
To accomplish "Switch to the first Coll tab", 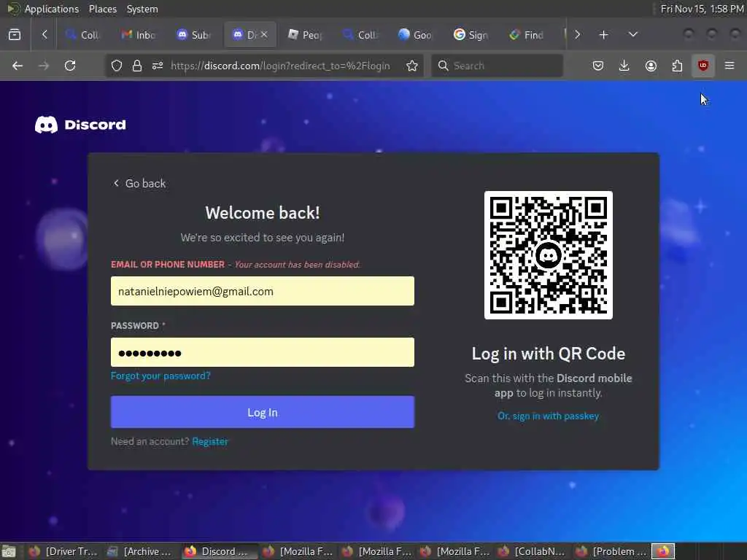I will 83,35.
